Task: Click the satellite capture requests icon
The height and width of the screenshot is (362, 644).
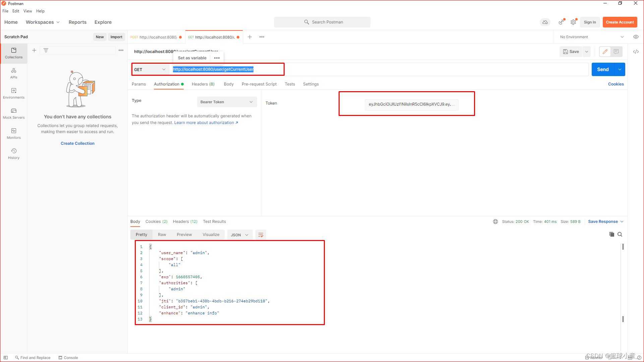Action: (562, 22)
